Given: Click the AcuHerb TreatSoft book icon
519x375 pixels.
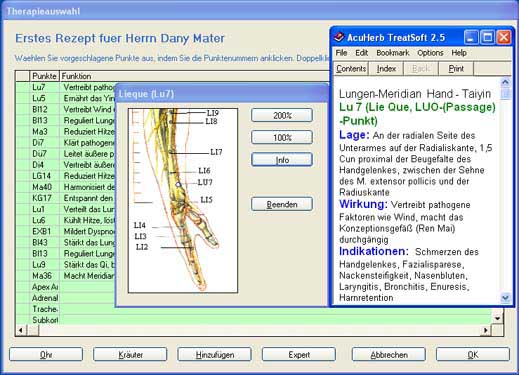Looking at the screenshot, I should click(x=339, y=37).
